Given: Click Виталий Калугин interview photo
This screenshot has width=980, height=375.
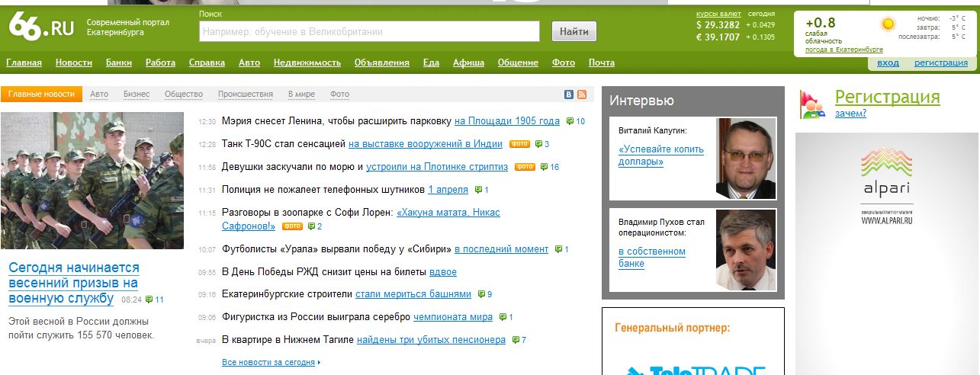Looking at the screenshot, I should (x=745, y=159).
